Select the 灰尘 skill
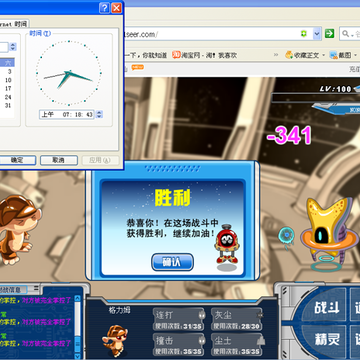Screen dimensions: 360x360 point(237,319)
